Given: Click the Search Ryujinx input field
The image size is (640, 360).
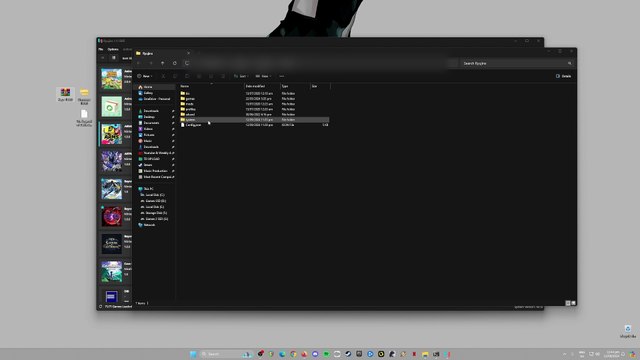Looking at the screenshot, I should [x=517, y=63].
